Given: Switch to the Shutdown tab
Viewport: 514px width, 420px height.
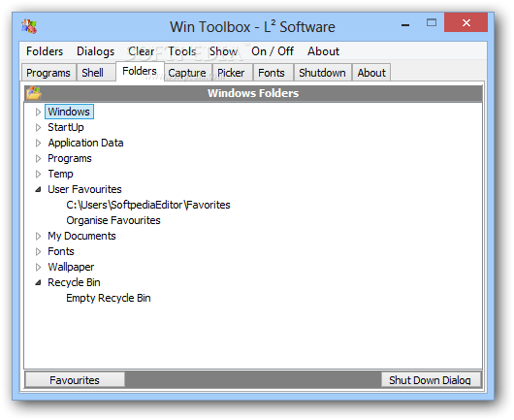Looking at the screenshot, I should coord(322,73).
